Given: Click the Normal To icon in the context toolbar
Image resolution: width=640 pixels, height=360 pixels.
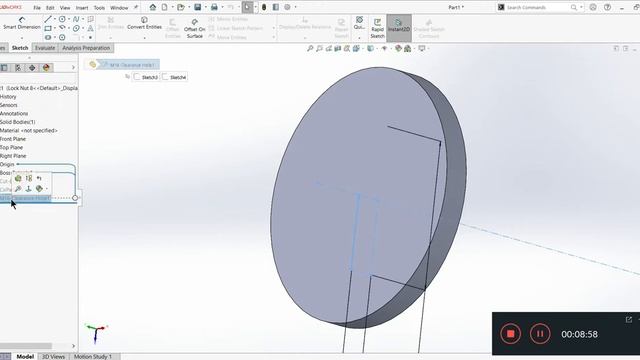Looking at the screenshot, I should coord(29,189).
